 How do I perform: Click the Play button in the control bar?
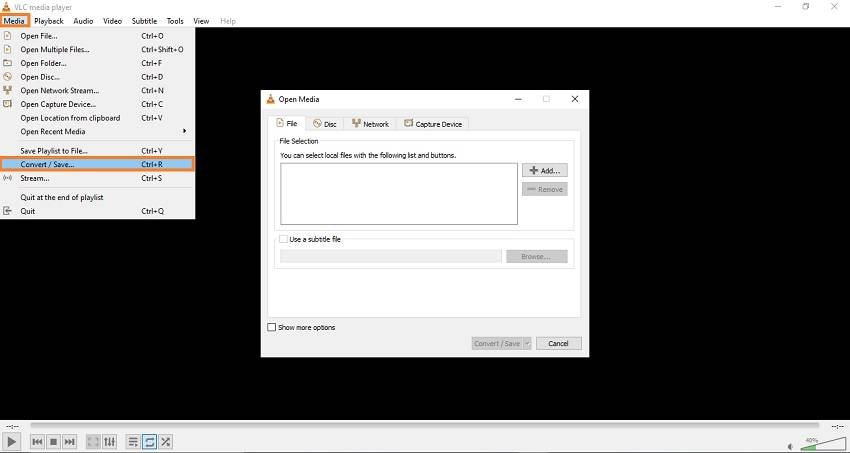click(x=12, y=442)
